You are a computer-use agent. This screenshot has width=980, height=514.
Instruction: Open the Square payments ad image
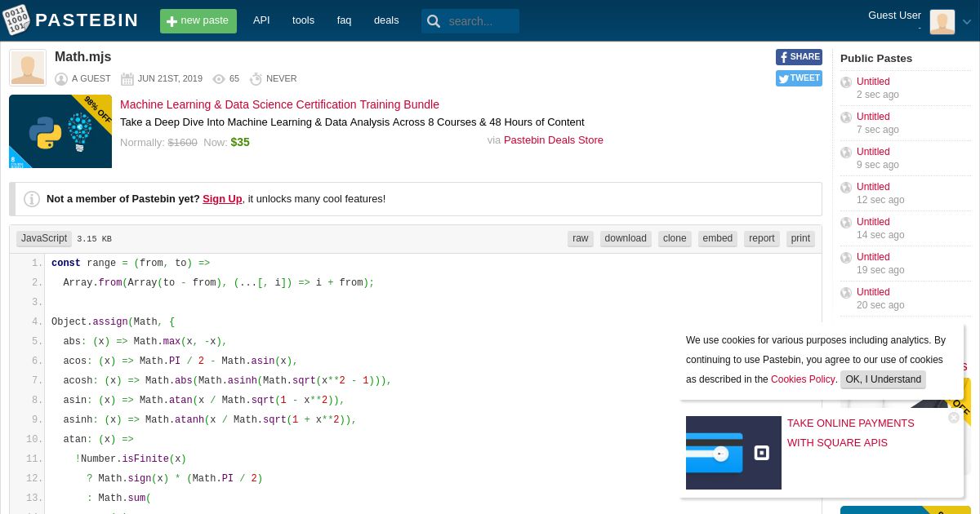point(733,453)
